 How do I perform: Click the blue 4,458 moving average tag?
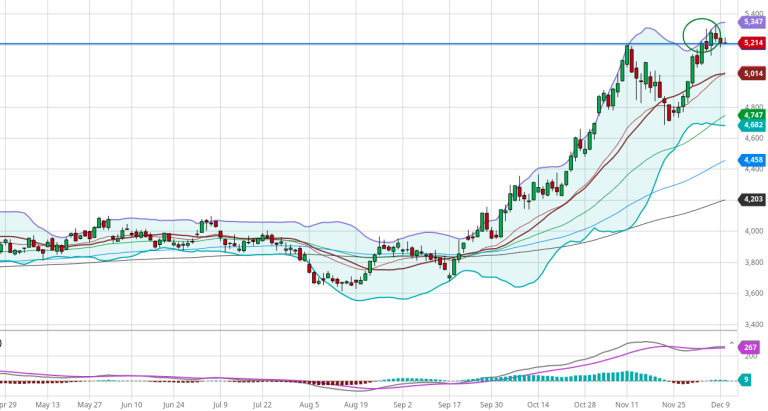pos(752,160)
